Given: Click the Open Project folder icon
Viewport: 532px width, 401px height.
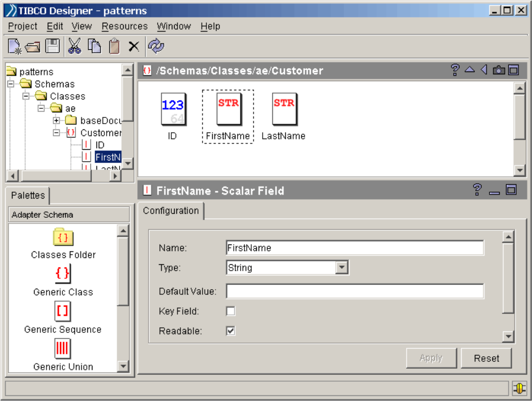Looking at the screenshot, I should click(32, 47).
